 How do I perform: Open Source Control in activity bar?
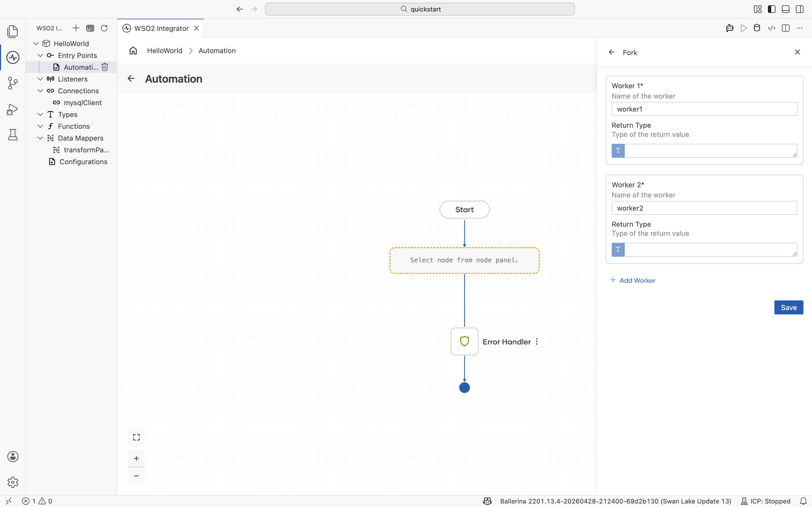(13, 83)
